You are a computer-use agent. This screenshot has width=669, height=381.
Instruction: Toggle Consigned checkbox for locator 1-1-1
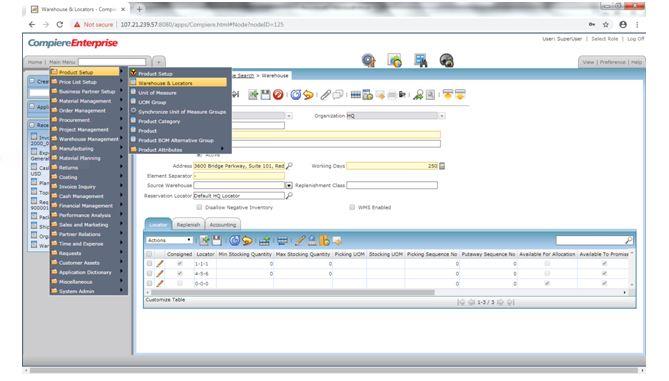(180, 264)
